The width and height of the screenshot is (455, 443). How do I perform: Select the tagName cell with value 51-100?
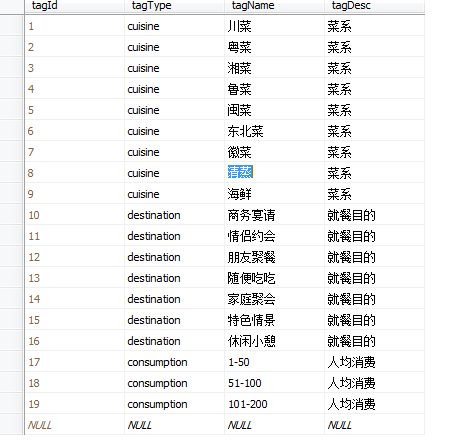pyautogui.click(x=274, y=383)
